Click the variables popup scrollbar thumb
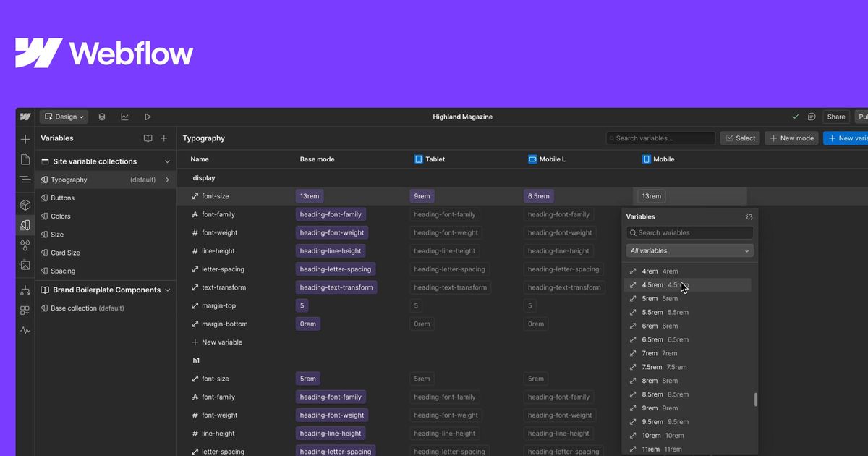This screenshot has height=456, width=868. point(756,400)
